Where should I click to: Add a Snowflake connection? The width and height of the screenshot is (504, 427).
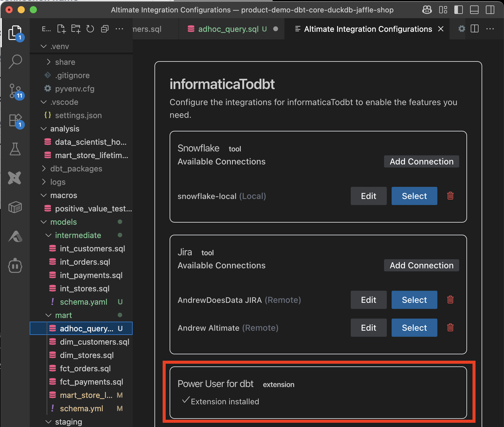point(421,161)
